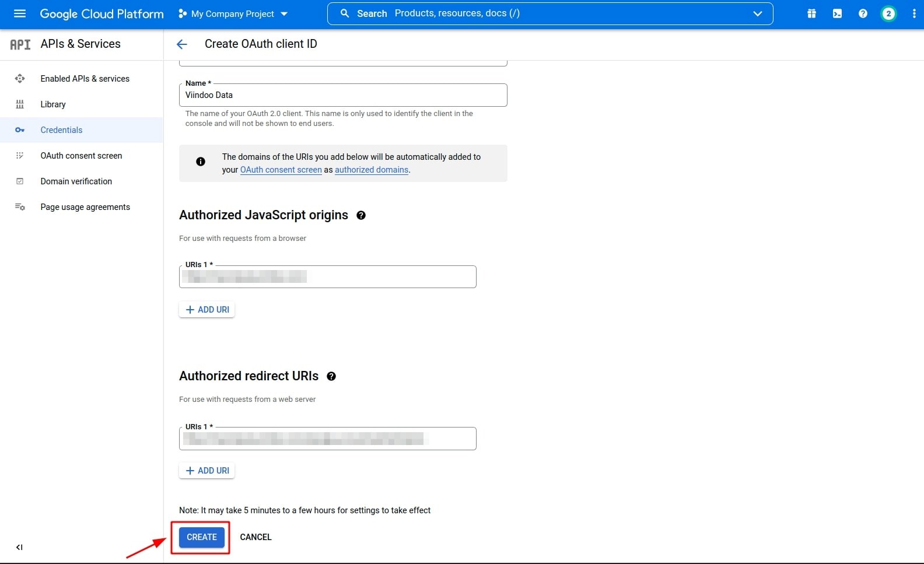Click the back arrow beside Create OAuth client ID
The image size is (924, 564).
tap(182, 44)
